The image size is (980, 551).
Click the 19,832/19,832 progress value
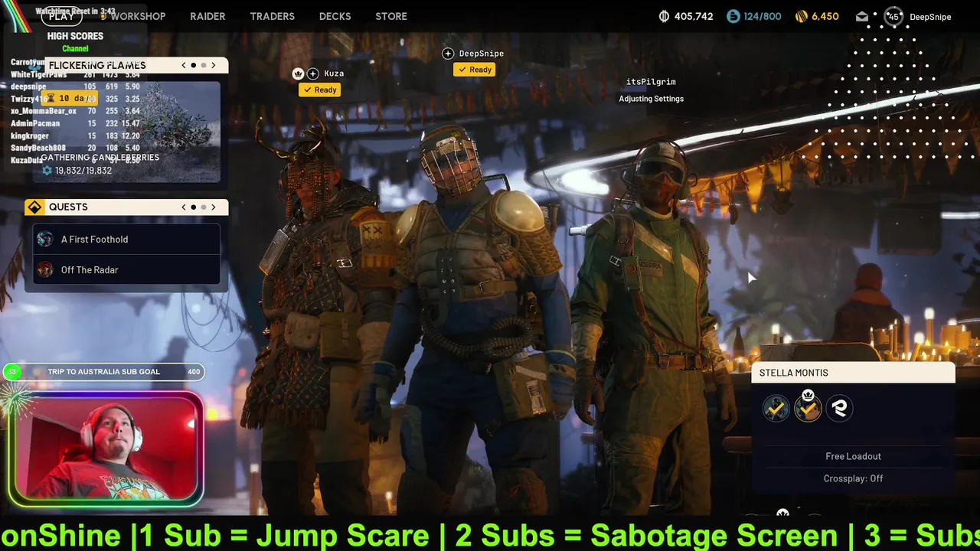(x=83, y=171)
